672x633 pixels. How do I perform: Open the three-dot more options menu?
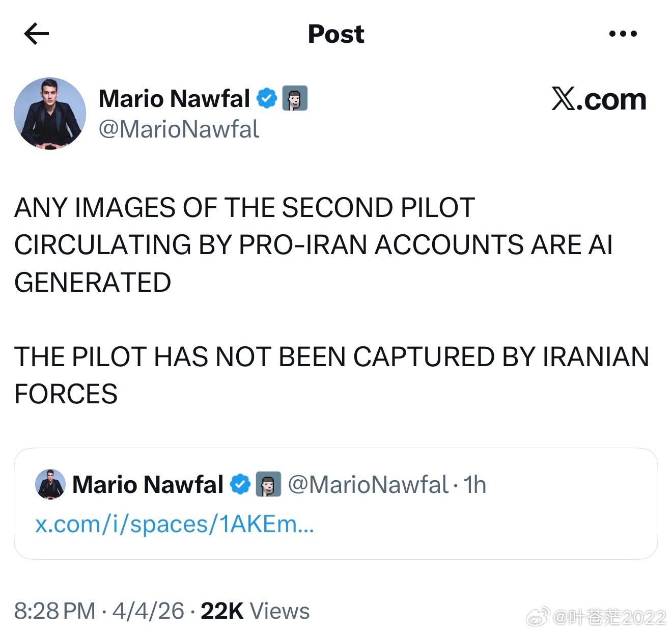coord(623,34)
